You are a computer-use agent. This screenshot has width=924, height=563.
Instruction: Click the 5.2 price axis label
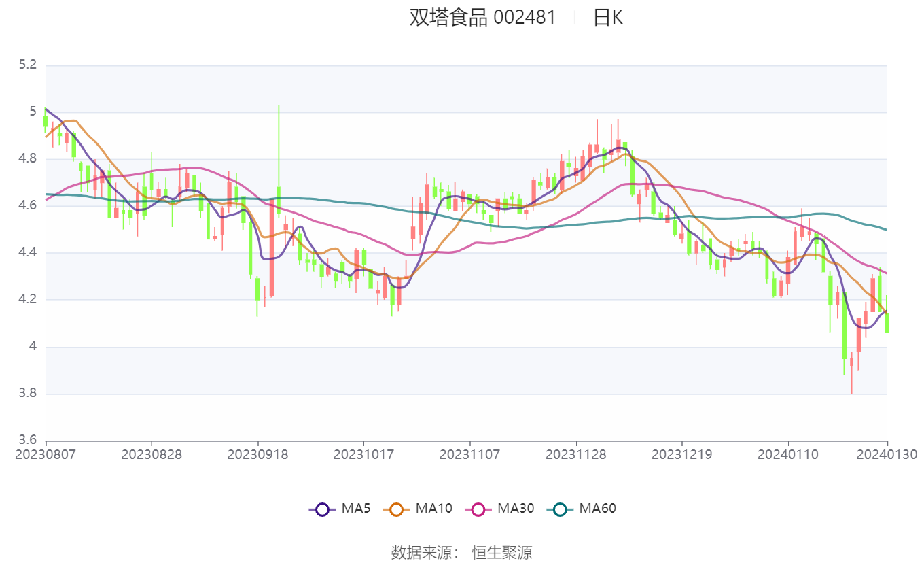[x=27, y=65]
